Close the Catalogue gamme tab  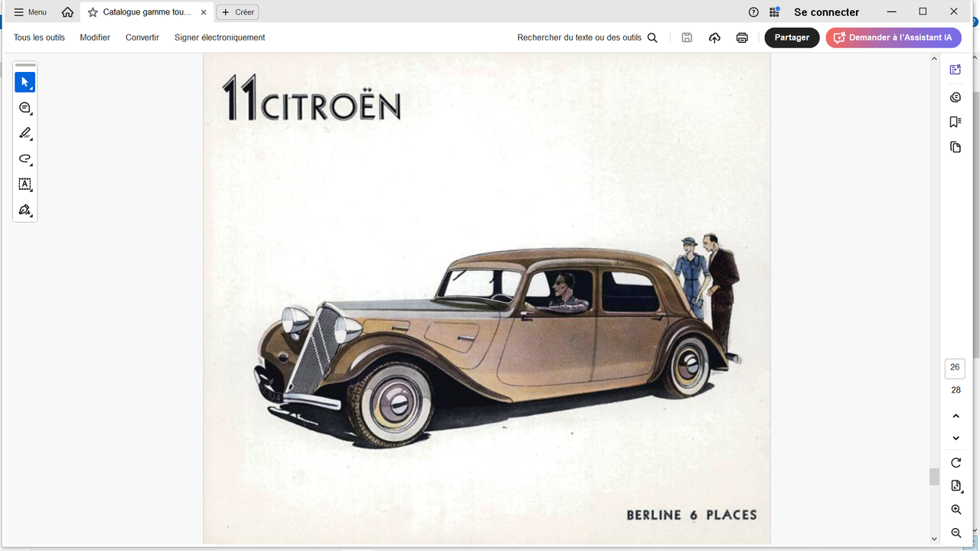(x=204, y=12)
